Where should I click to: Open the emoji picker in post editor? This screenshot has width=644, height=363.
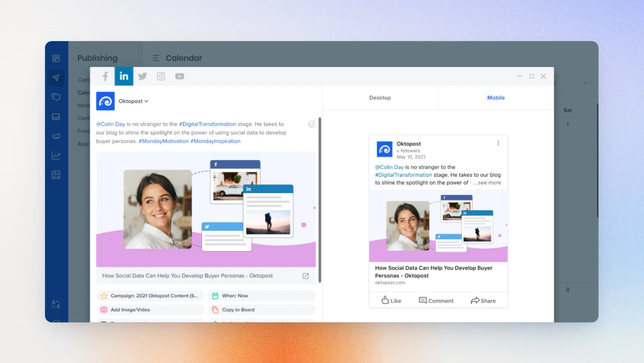click(312, 124)
